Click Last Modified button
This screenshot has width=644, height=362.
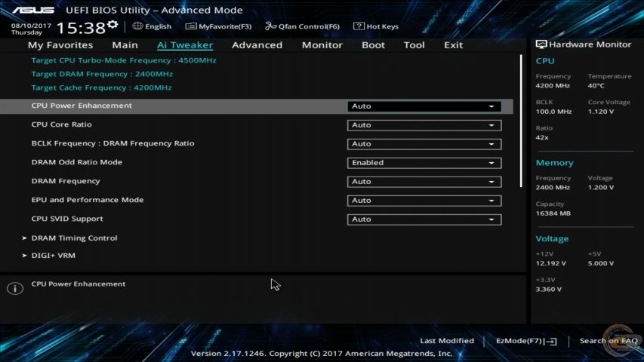[x=447, y=341]
